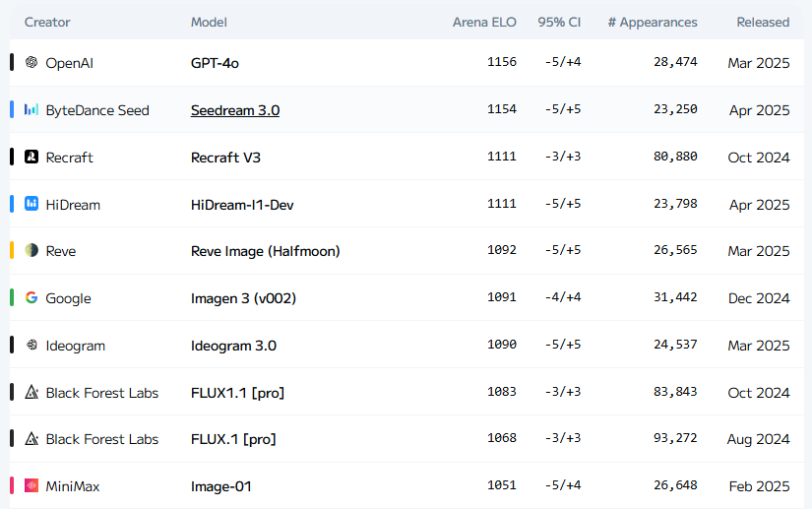Viewport: 812px width, 509px height.
Task: Sort by the Creator column header
Action: tap(47, 23)
